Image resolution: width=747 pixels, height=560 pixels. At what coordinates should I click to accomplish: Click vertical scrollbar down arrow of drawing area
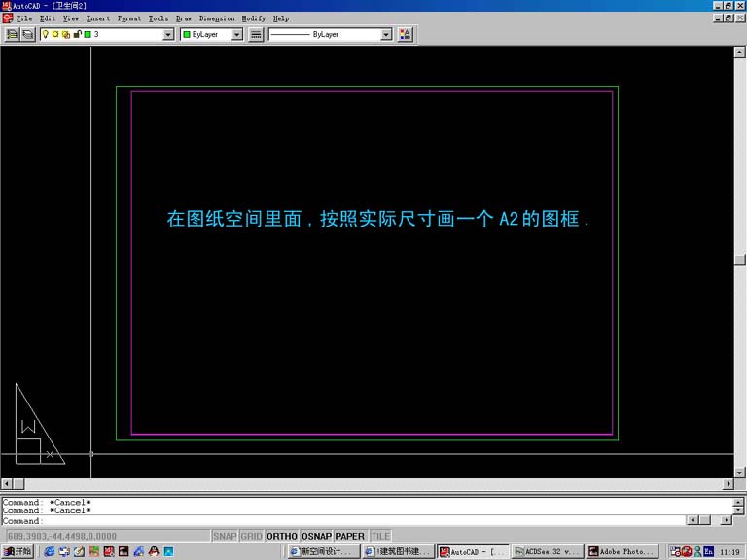click(x=739, y=472)
